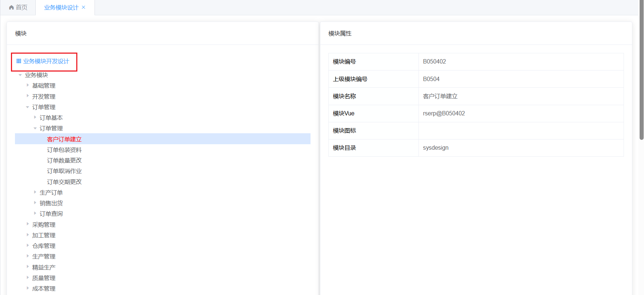644x295 pixels.
Task: Click the home icon in 首页 tab
Action: point(11,8)
